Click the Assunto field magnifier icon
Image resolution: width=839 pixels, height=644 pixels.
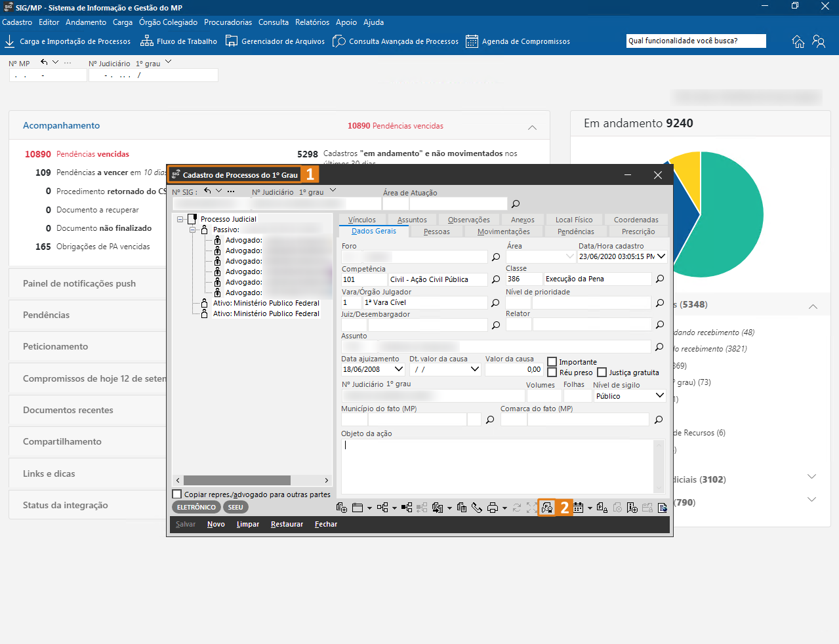point(659,347)
